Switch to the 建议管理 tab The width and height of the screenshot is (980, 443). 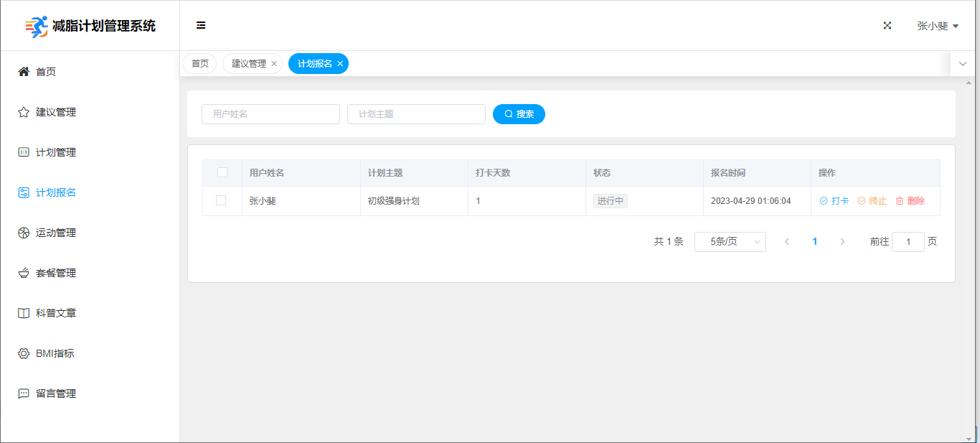[248, 64]
